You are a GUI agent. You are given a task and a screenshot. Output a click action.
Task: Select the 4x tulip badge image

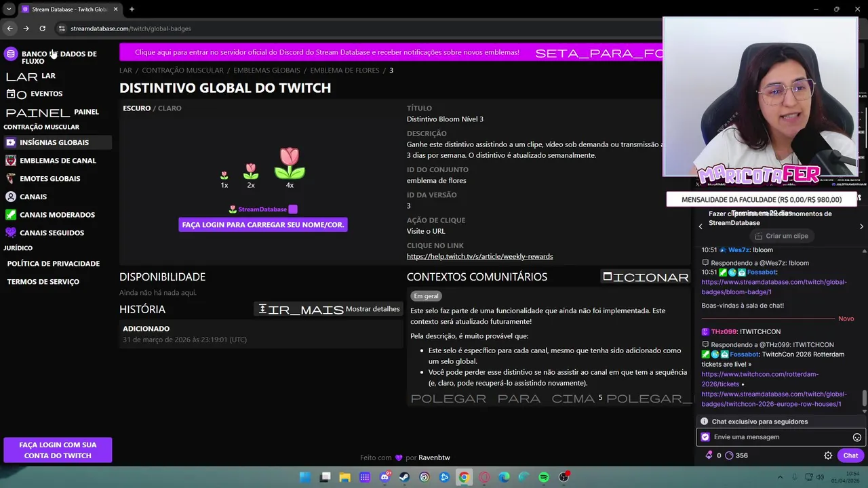(290, 163)
